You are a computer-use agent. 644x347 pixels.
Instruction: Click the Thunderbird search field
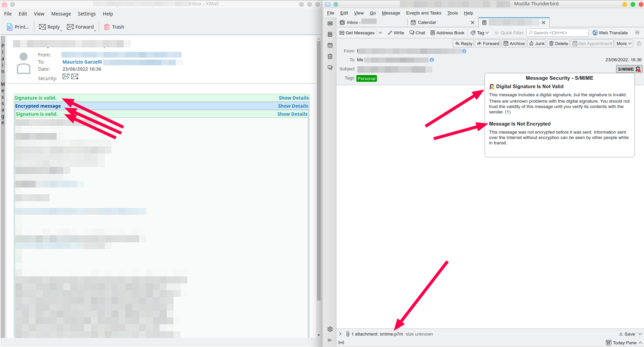point(558,33)
